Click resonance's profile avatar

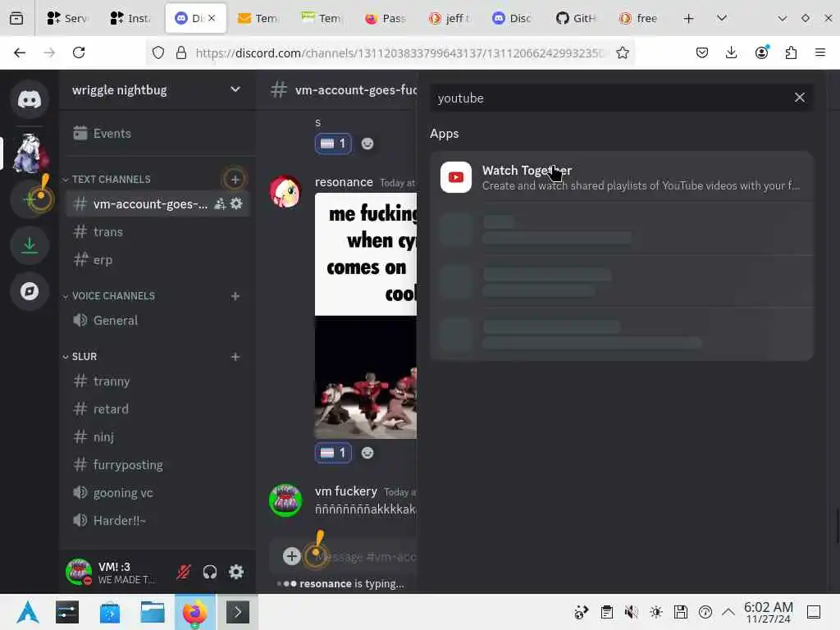[285, 191]
